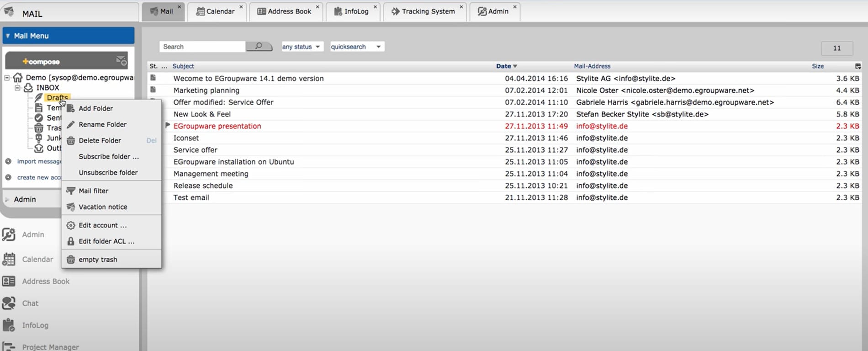
Task: Sort by Size column header
Action: coord(818,66)
